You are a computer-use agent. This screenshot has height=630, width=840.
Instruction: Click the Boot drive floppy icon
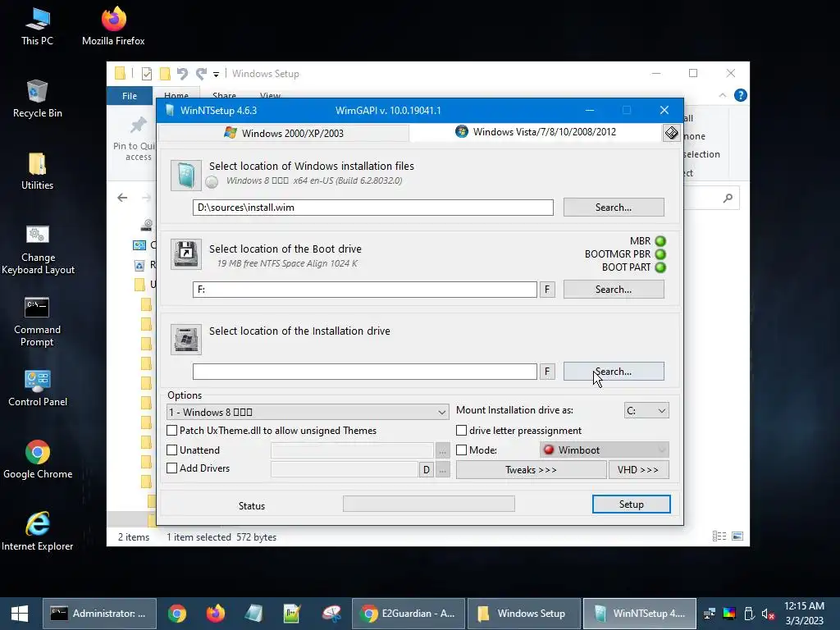pyautogui.click(x=186, y=254)
